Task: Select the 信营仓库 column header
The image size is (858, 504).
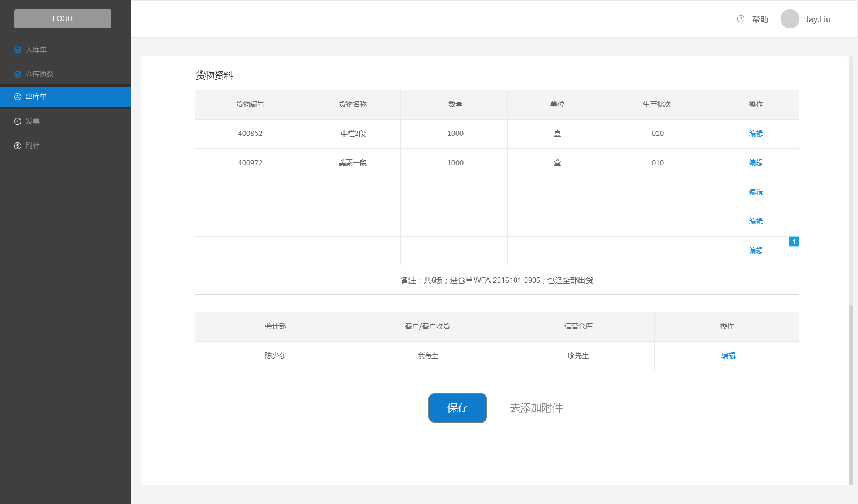Action: pos(578,326)
